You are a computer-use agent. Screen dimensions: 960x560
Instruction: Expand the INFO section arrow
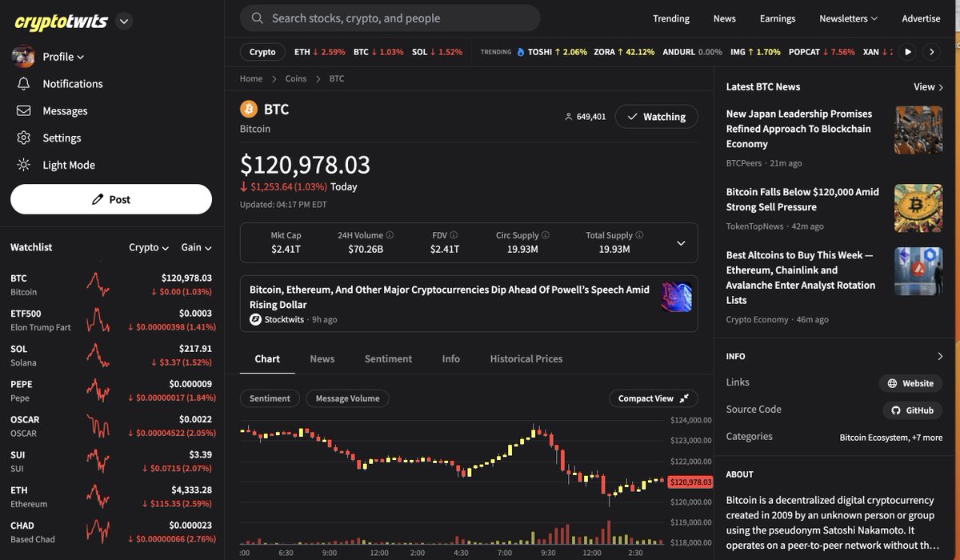[940, 357]
